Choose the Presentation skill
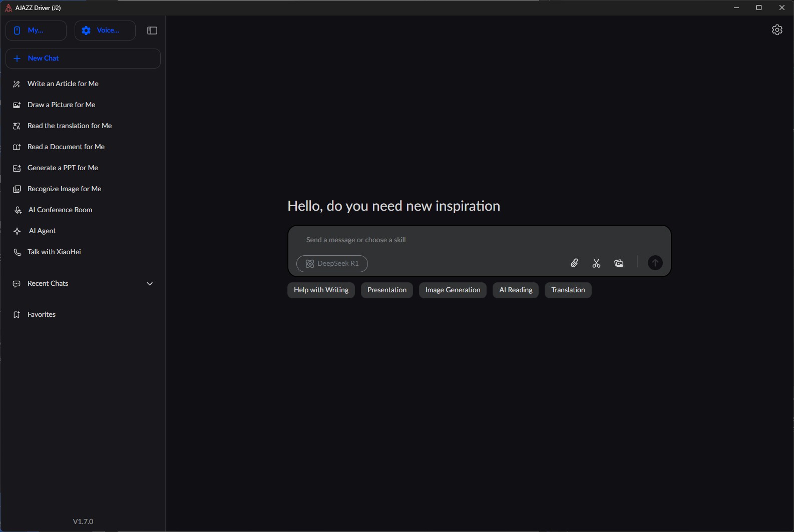Screen dimensions: 794x532 click(x=387, y=290)
